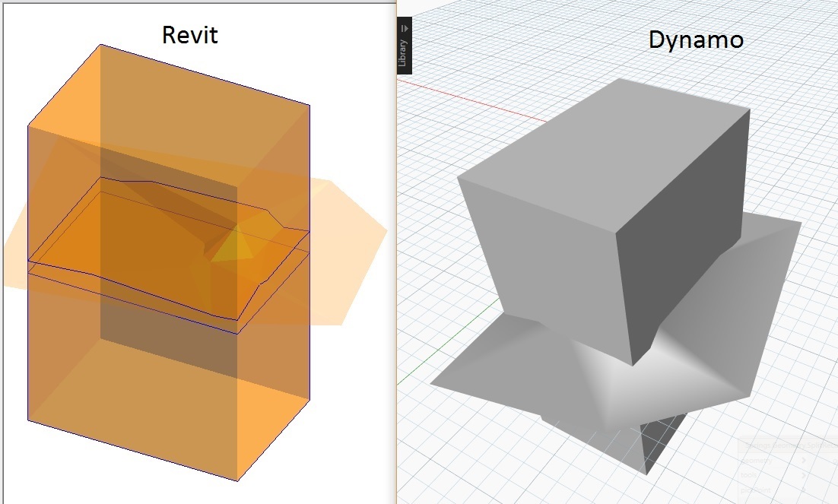Open the Library side panel tab in Dynamo

click(404, 46)
